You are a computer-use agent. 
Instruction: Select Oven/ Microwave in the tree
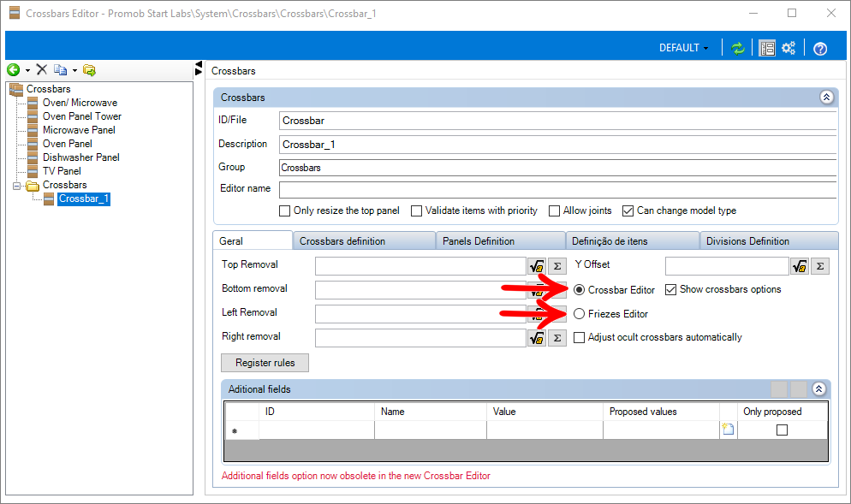tap(80, 103)
